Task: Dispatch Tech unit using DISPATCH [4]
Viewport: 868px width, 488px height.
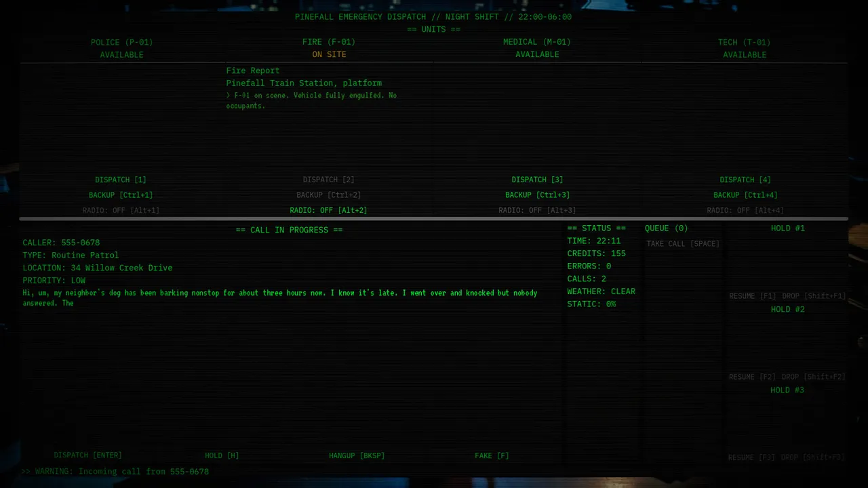Action: tap(745, 180)
